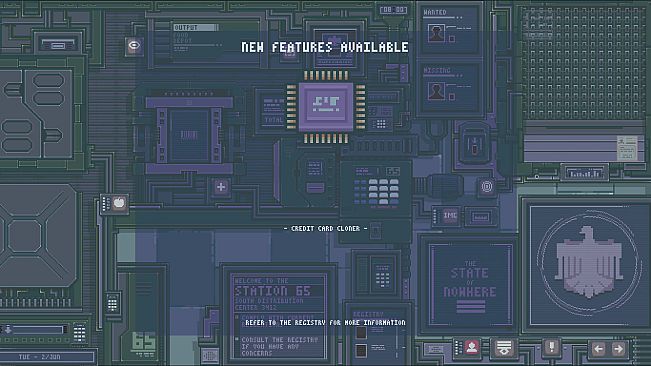Click the minus bar button
The height and width of the screenshot is (366, 651).
click(x=315, y=188)
